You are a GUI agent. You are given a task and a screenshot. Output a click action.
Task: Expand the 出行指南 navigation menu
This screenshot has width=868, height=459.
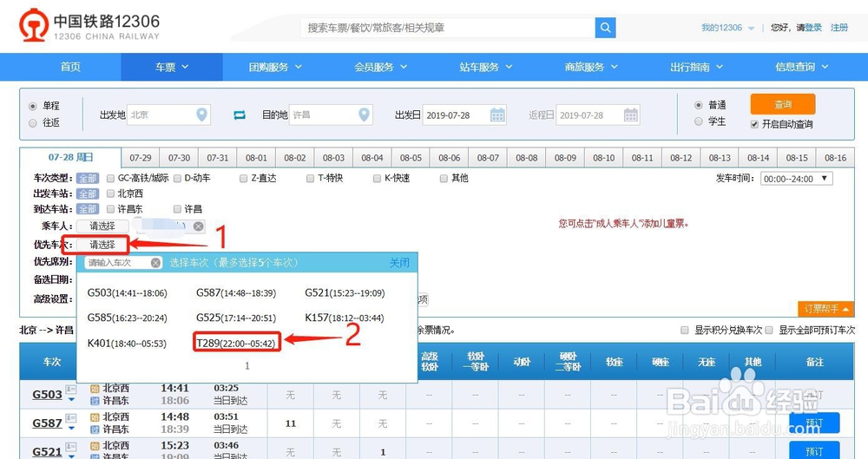696,67
